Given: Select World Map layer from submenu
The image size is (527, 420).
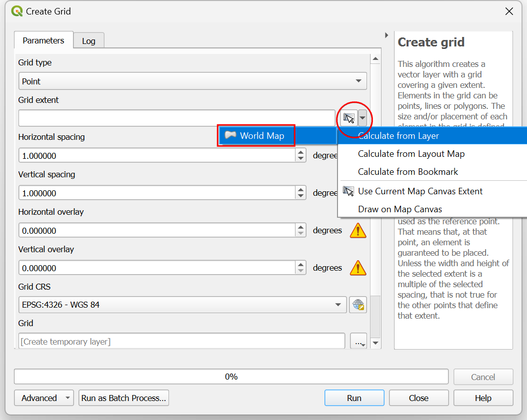Looking at the screenshot, I should 256,136.
